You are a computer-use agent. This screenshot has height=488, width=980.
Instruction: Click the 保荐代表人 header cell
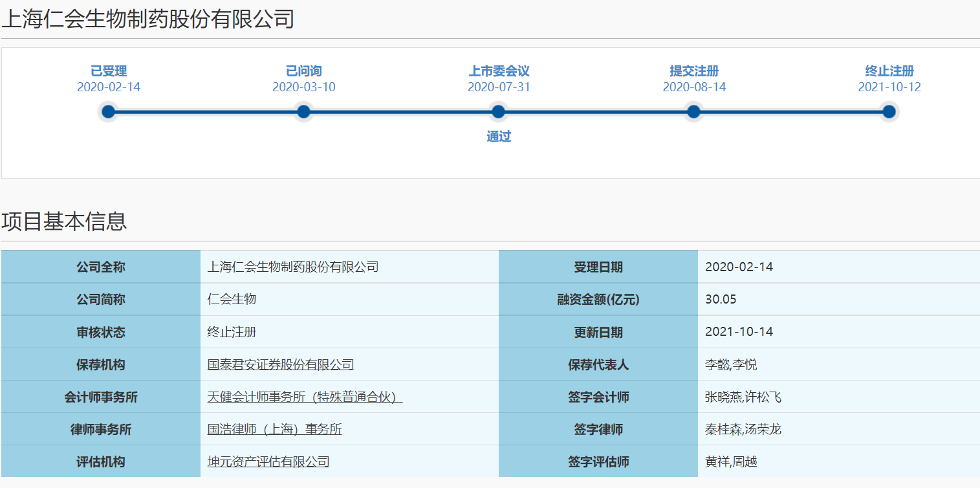(598, 364)
